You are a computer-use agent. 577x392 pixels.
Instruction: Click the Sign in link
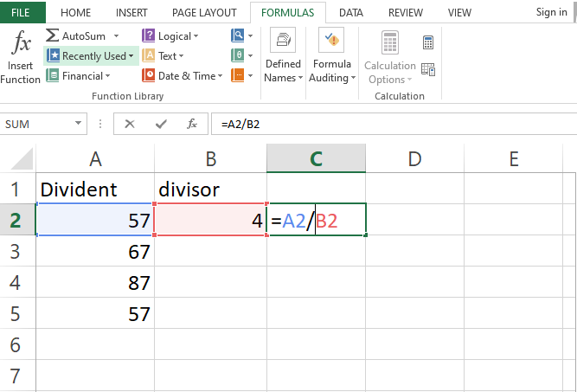coord(551,12)
